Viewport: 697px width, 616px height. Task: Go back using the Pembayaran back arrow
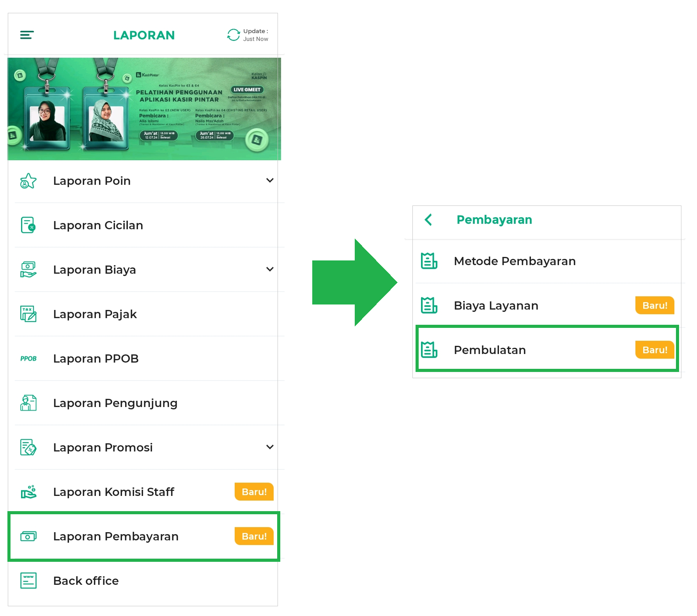point(428,220)
